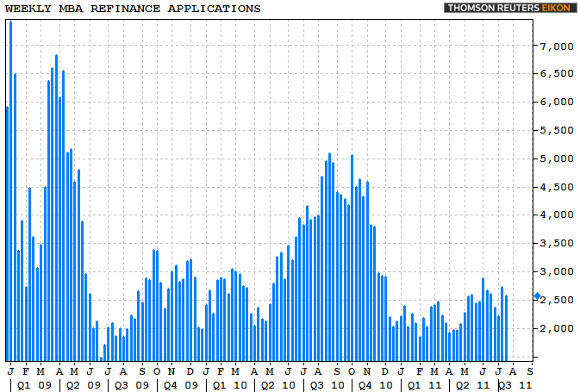Click the Q3 09 quarter label
The height and width of the screenshot is (392, 580).
[x=131, y=383]
